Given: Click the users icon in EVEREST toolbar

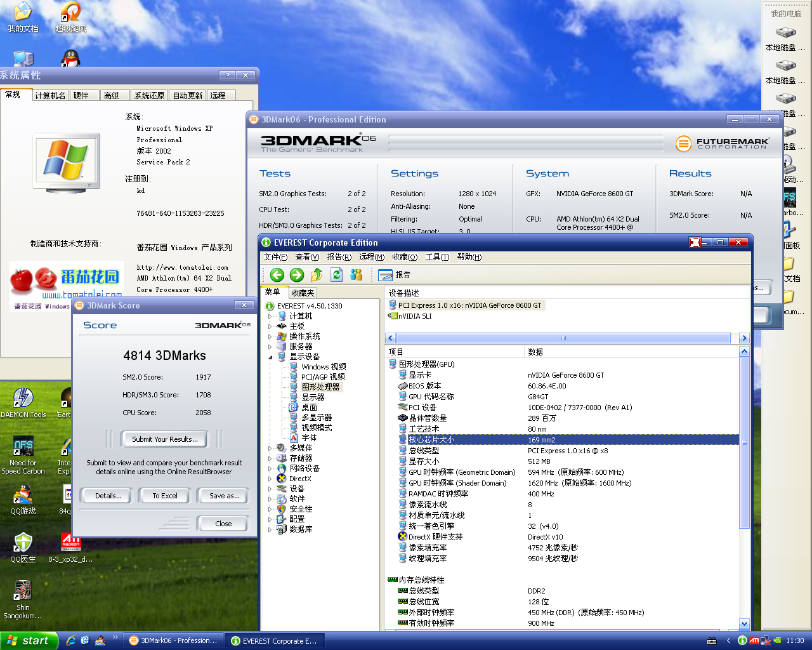Looking at the screenshot, I should [356, 275].
